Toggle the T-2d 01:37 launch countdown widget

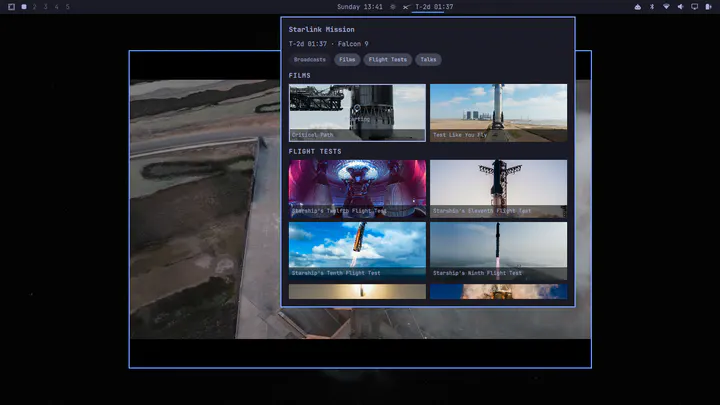pos(434,7)
